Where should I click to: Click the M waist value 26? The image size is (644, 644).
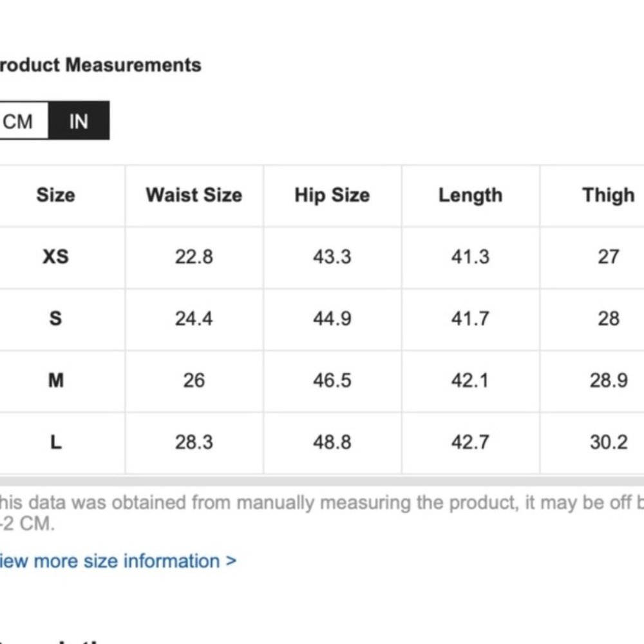click(194, 381)
